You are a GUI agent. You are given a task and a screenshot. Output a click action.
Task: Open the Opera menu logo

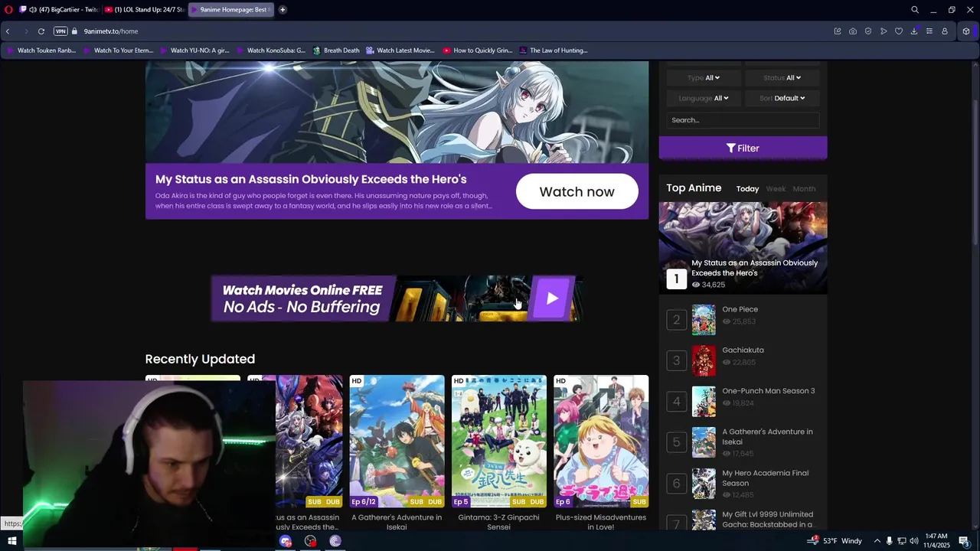click(8, 10)
